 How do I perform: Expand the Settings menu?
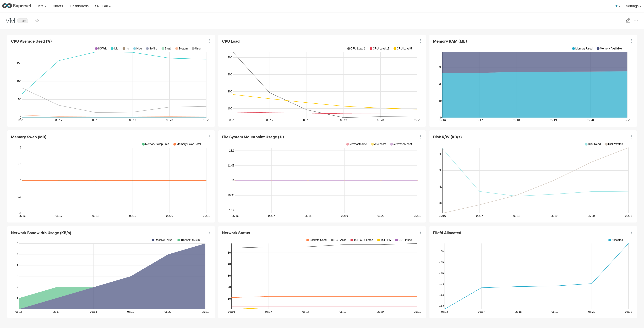pos(633,6)
